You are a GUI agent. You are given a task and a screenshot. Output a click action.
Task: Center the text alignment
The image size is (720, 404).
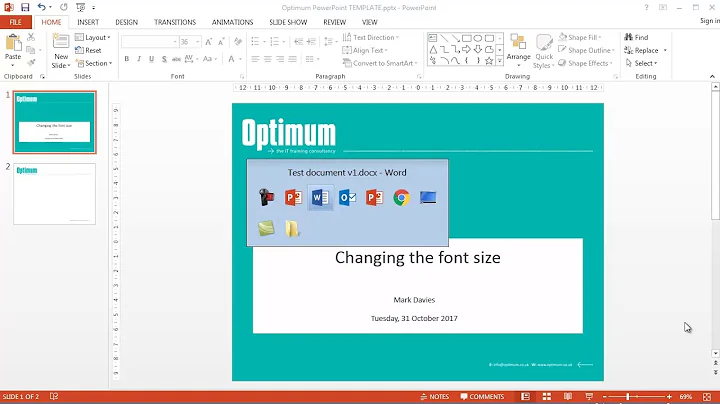268,59
